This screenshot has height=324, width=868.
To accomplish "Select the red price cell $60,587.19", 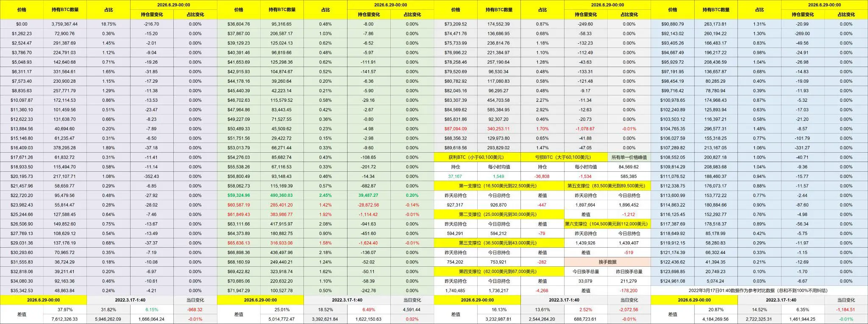I will pyautogui.click(x=239, y=205).
